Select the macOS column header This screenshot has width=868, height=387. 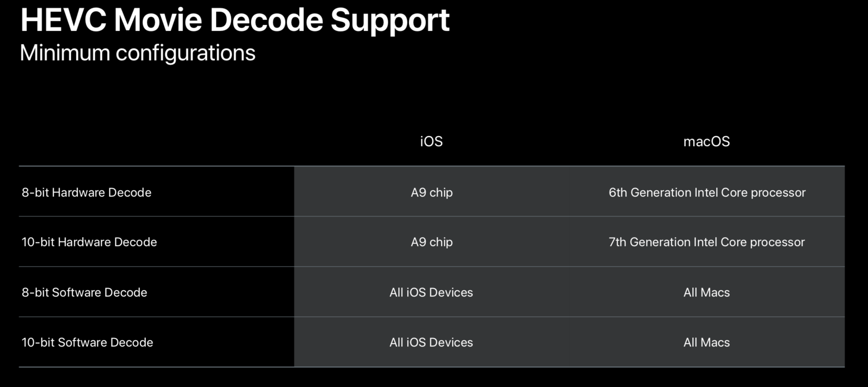[707, 141]
